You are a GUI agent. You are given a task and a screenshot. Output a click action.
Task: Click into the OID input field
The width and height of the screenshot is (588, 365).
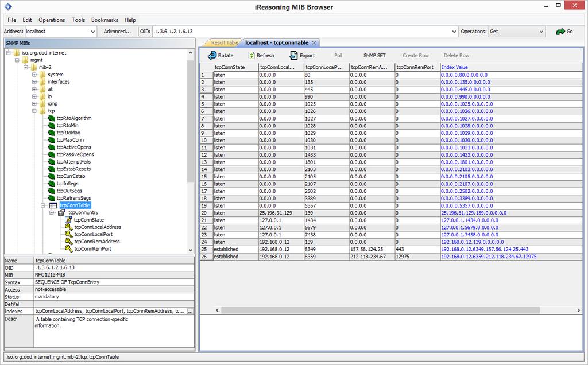click(301, 32)
